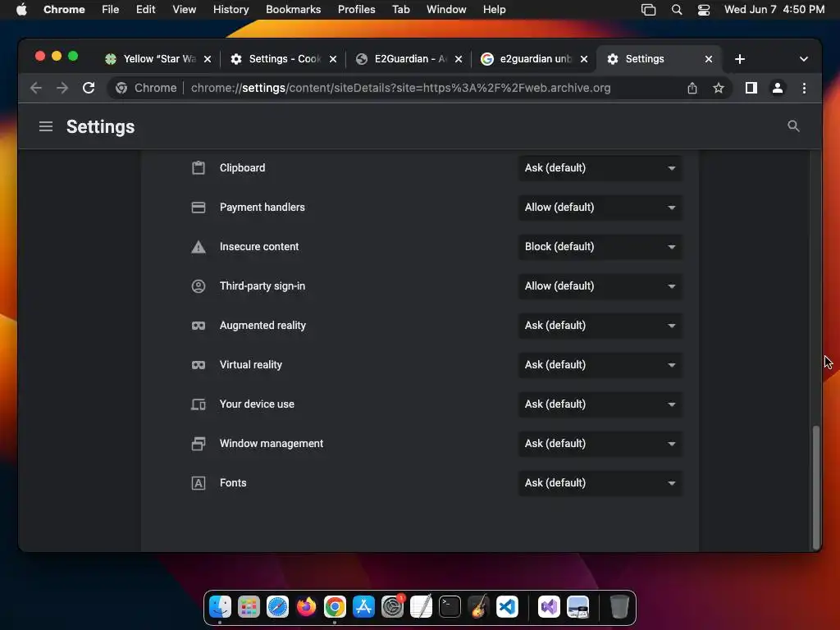Open the Window menu
This screenshot has width=840, height=630.
445,9
